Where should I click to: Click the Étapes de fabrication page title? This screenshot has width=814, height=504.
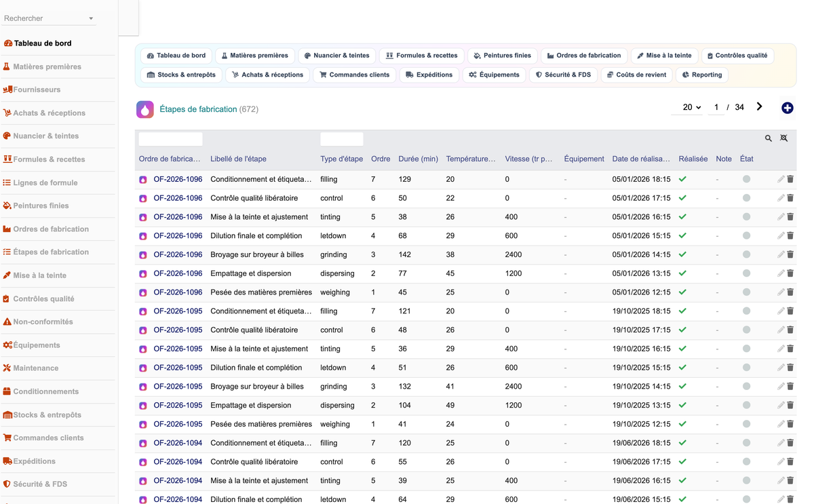pyautogui.click(x=198, y=109)
